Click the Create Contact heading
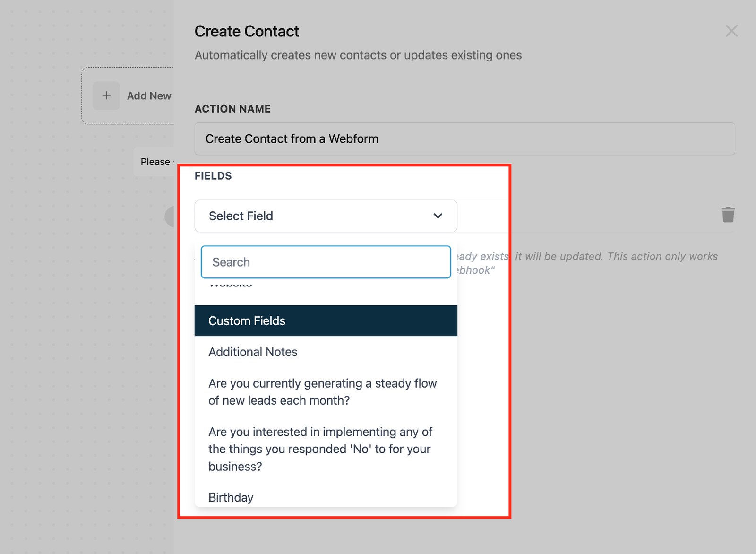756x554 pixels. tap(247, 31)
